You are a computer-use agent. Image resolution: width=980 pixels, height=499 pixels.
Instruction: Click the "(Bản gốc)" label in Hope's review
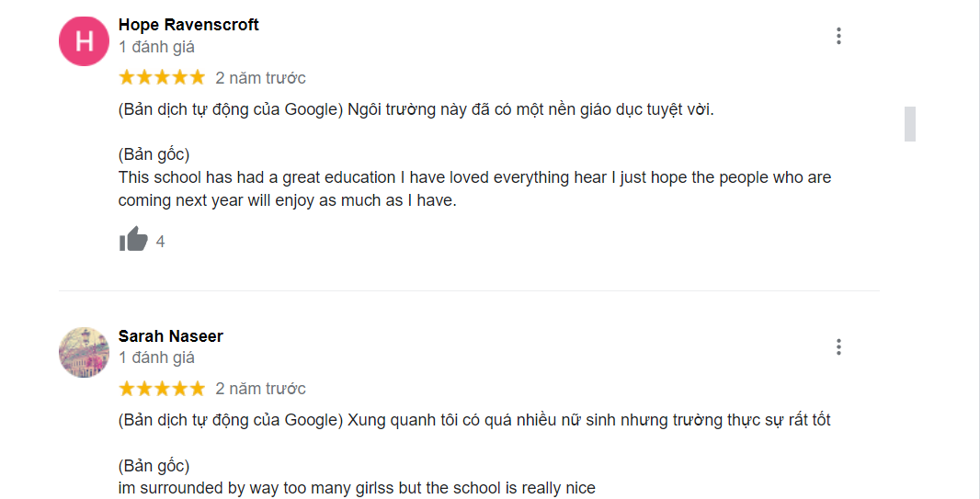(x=154, y=153)
